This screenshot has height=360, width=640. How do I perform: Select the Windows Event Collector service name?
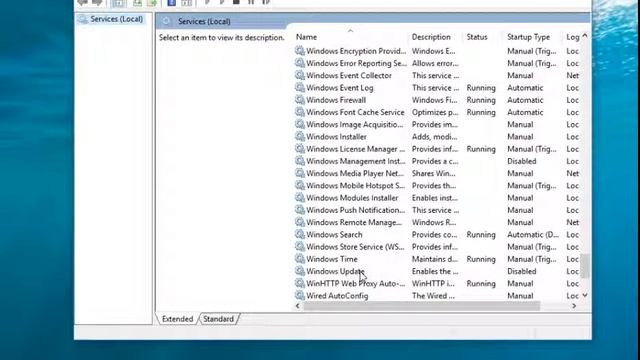point(349,75)
